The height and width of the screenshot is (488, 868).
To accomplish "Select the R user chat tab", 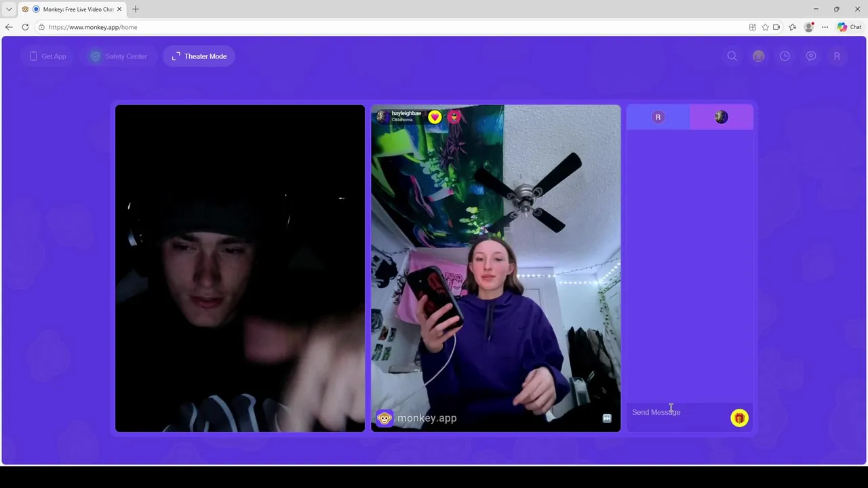I will tap(658, 117).
